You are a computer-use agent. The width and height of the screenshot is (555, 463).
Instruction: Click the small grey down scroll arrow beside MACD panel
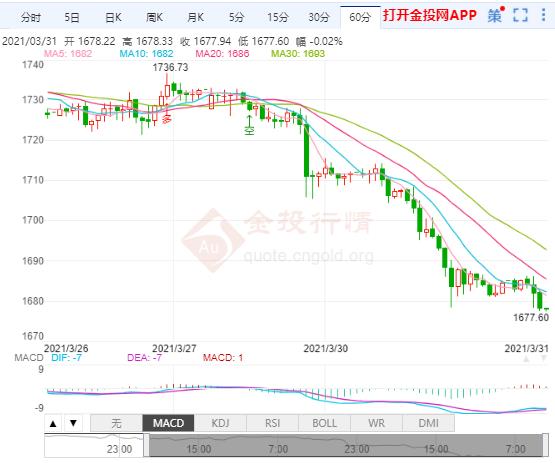pyautogui.click(x=544, y=359)
